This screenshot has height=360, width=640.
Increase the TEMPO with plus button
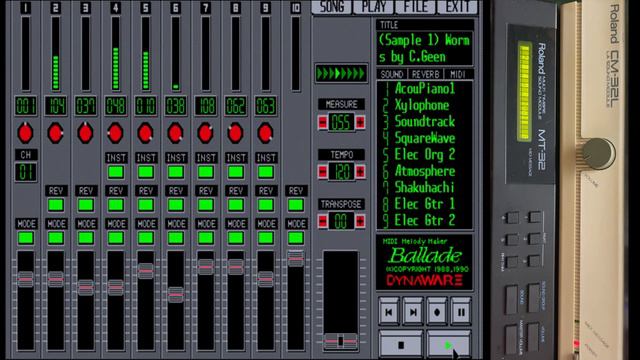pos(360,172)
